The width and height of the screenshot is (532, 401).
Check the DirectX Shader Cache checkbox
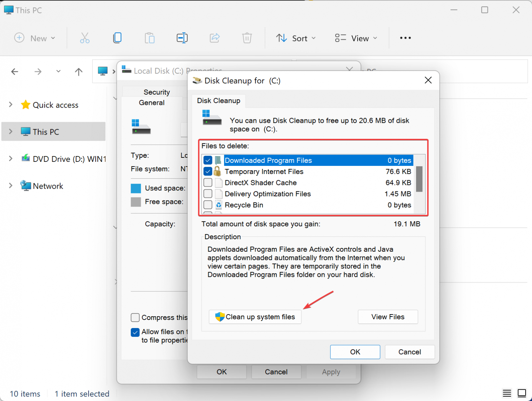point(208,183)
